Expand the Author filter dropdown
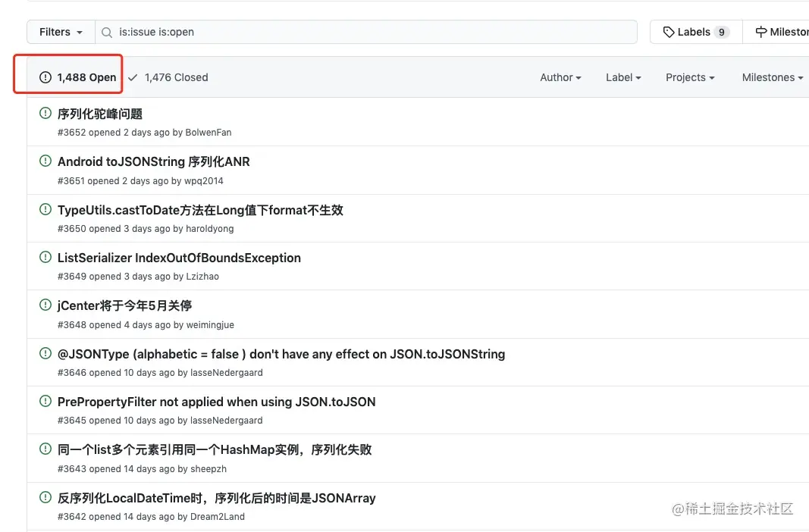The height and width of the screenshot is (532, 809). point(560,77)
